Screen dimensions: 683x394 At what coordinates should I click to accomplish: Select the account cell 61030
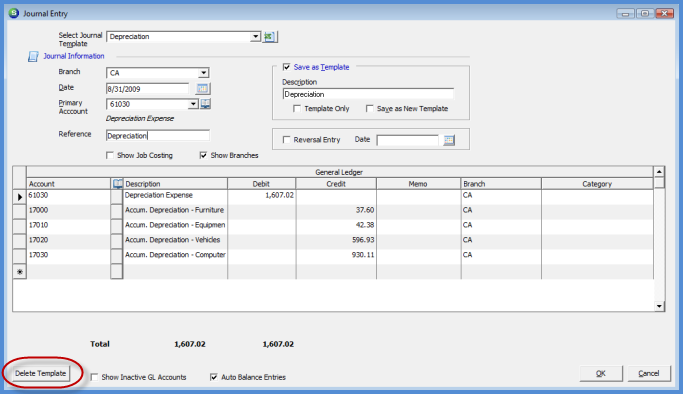pyautogui.click(x=69, y=196)
